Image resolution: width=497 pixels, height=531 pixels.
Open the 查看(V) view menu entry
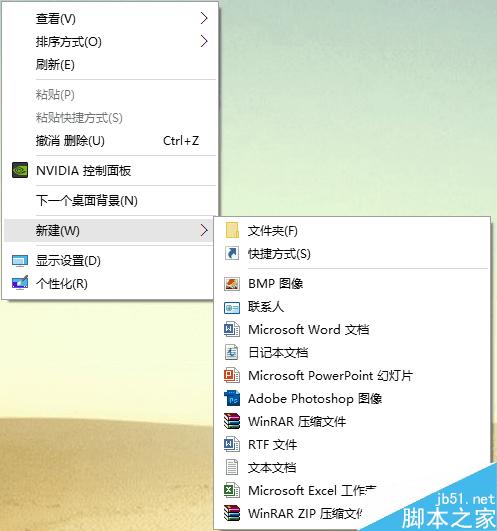(x=110, y=18)
